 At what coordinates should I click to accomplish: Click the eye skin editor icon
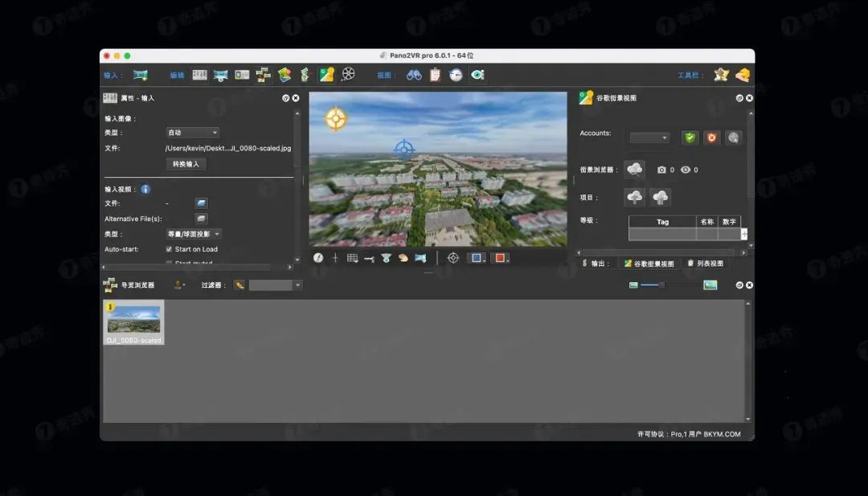pos(477,75)
